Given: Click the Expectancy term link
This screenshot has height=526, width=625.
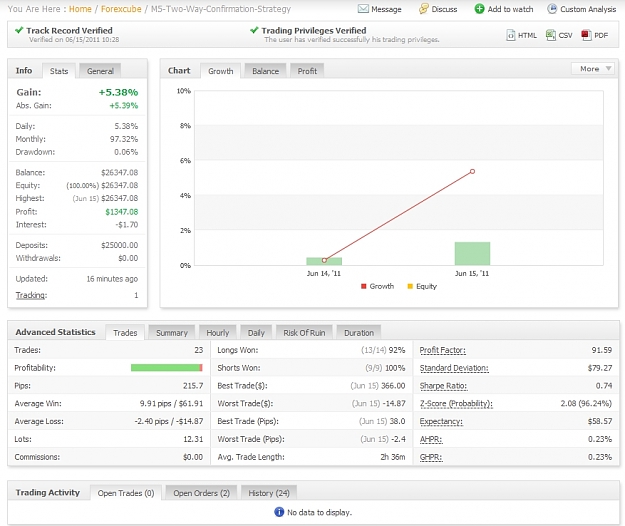Looking at the screenshot, I should (441, 422).
